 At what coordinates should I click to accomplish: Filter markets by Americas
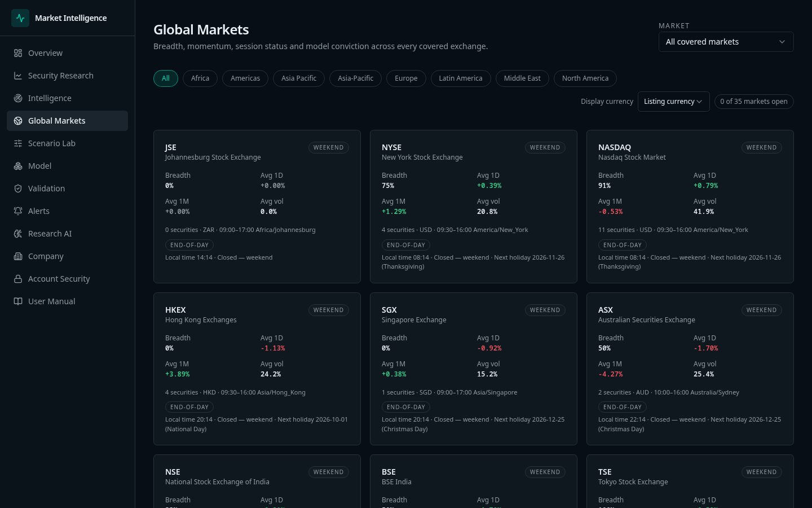point(245,78)
